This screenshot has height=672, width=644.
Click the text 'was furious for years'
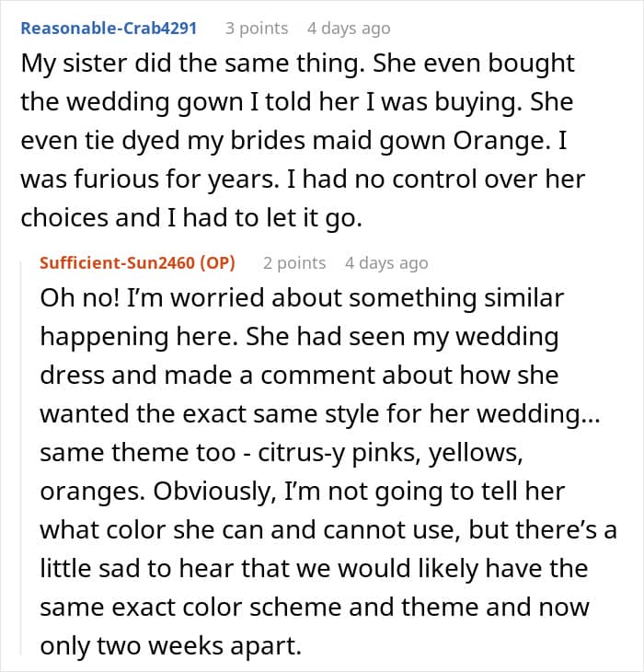[149, 180]
